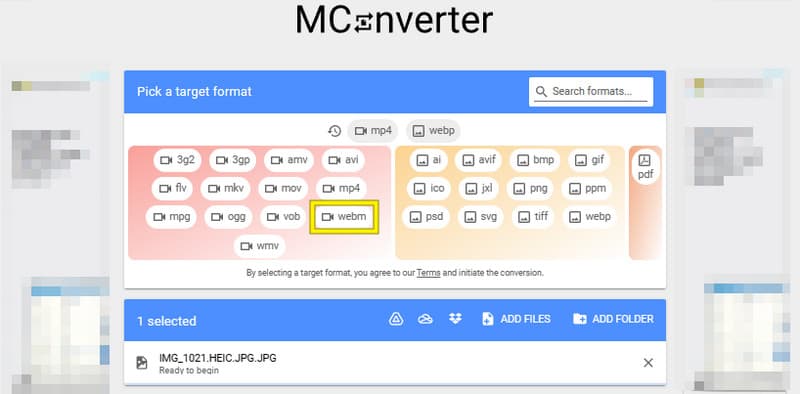The width and height of the screenshot is (800, 394).
Task: Click the ADD FILES button
Action: pos(516,319)
